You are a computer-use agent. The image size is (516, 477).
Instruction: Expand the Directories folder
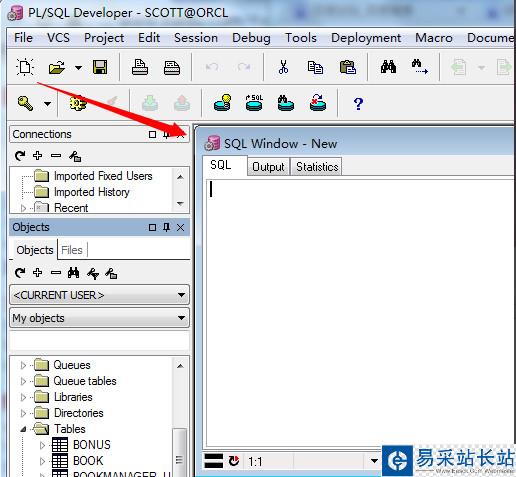pyautogui.click(x=23, y=413)
